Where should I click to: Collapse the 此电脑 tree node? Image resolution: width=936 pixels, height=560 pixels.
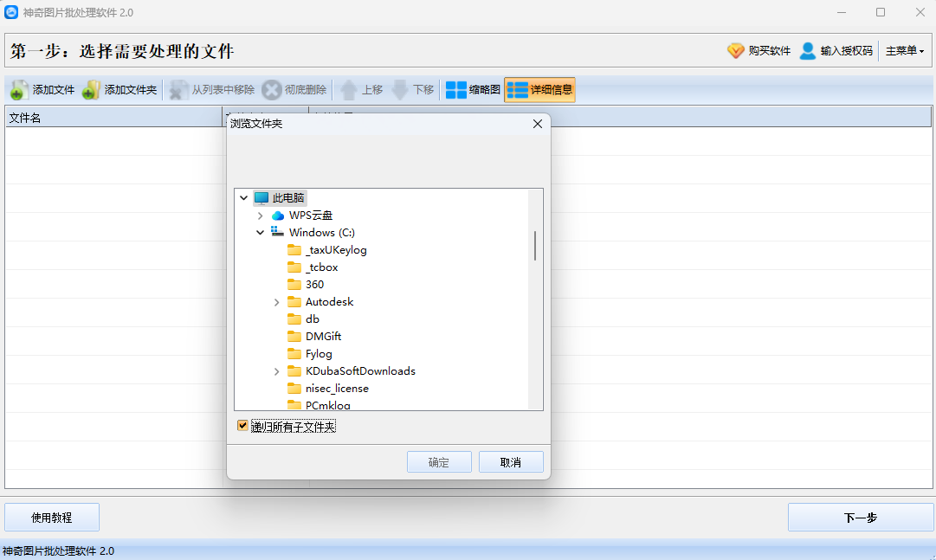243,198
